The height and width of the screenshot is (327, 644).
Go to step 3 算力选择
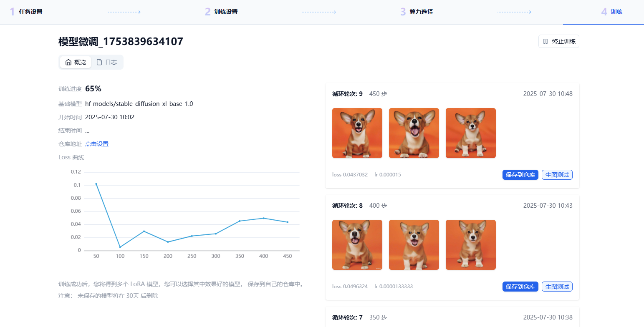pyautogui.click(x=417, y=12)
